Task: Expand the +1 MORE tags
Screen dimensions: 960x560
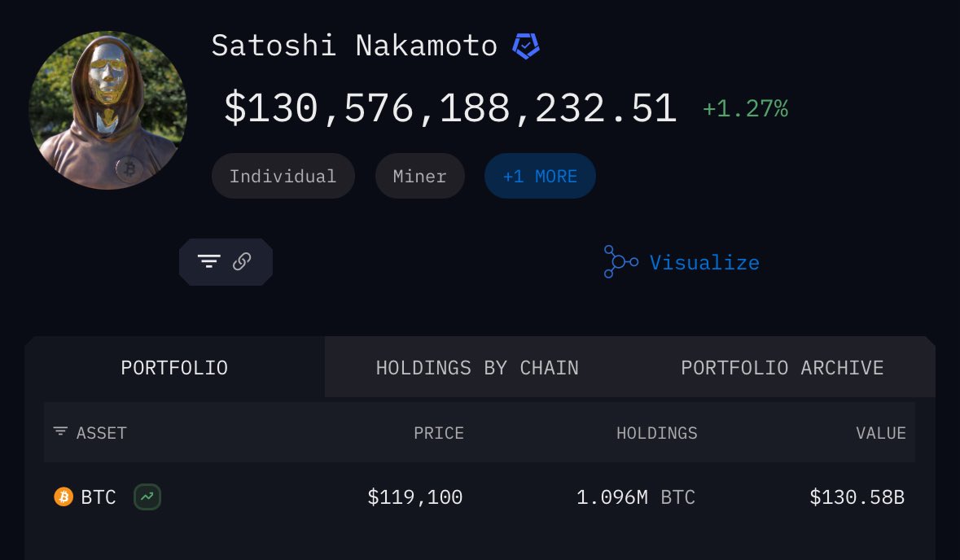Action: pos(540,176)
